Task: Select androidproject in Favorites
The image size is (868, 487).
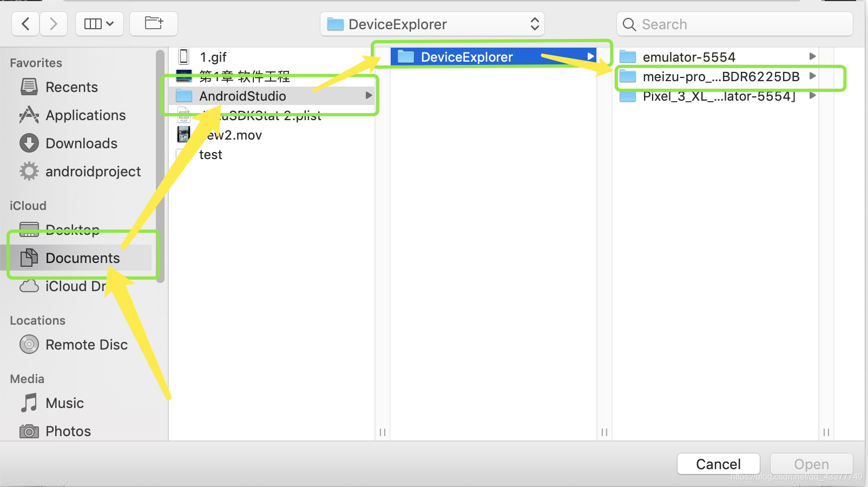Action: click(93, 172)
